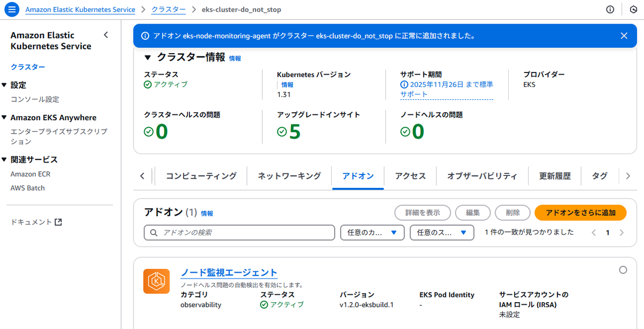Switch to the コンピューティング tab
This screenshot has height=329, width=644.
click(x=201, y=176)
